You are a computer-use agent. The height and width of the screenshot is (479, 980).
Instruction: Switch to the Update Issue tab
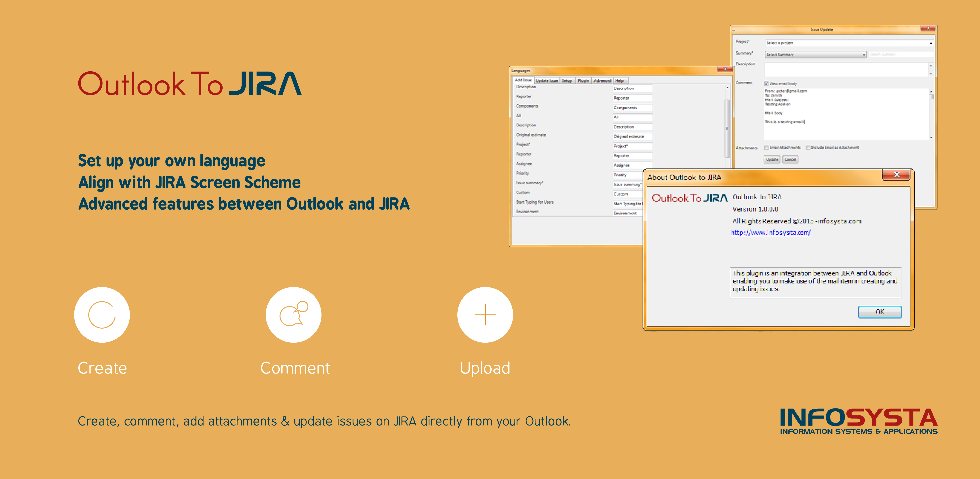coord(547,81)
